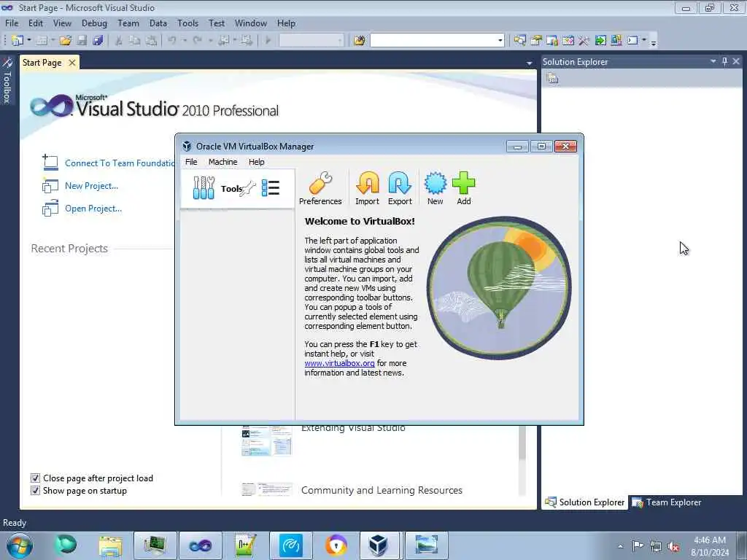Click the Save toolbar icon
Image resolution: width=747 pixels, height=560 pixels.
pos(82,41)
